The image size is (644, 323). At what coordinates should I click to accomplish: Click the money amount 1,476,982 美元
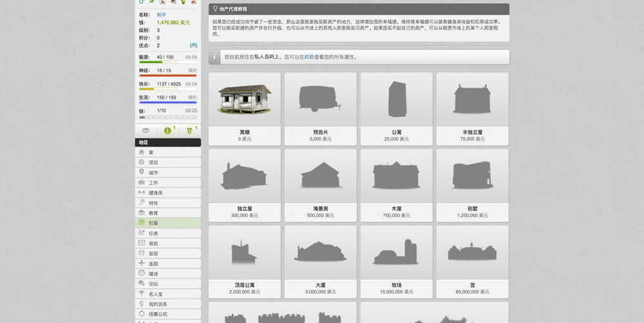(x=173, y=23)
